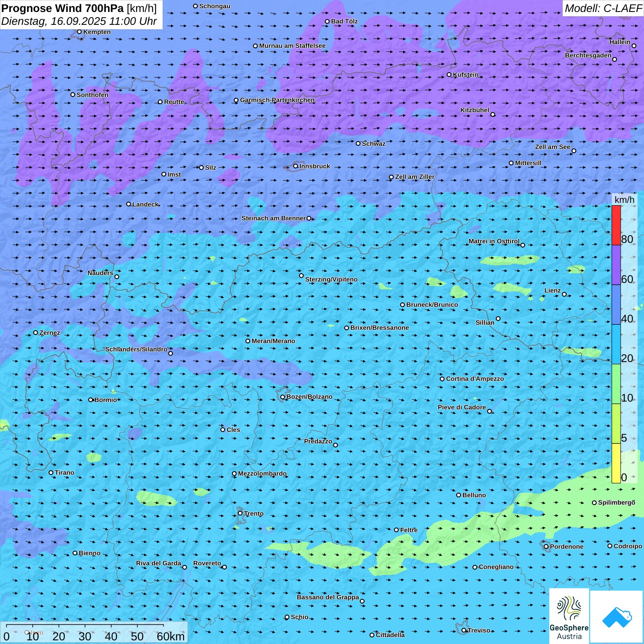Click the 'Cittadella' label
Screen dimensions: 644x644
coord(391,635)
